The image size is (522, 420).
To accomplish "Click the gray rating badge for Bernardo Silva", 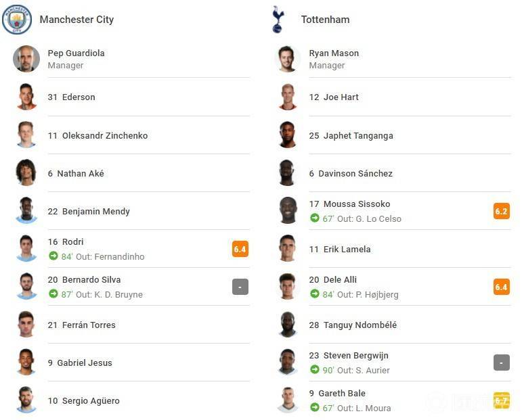I will [240, 287].
